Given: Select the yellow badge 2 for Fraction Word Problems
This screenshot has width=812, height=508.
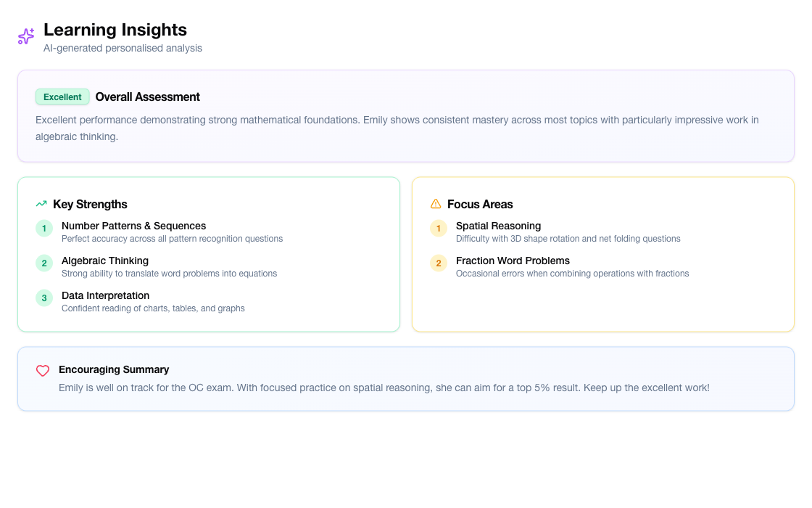Looking at the screenshot, I should pos(439,263).
